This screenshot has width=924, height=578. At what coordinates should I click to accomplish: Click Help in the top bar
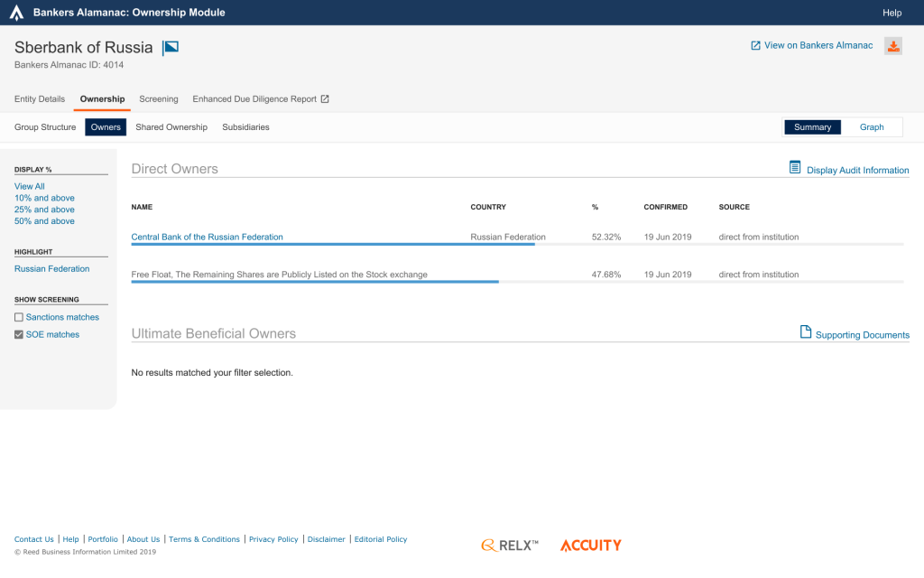tap(892, 13)
